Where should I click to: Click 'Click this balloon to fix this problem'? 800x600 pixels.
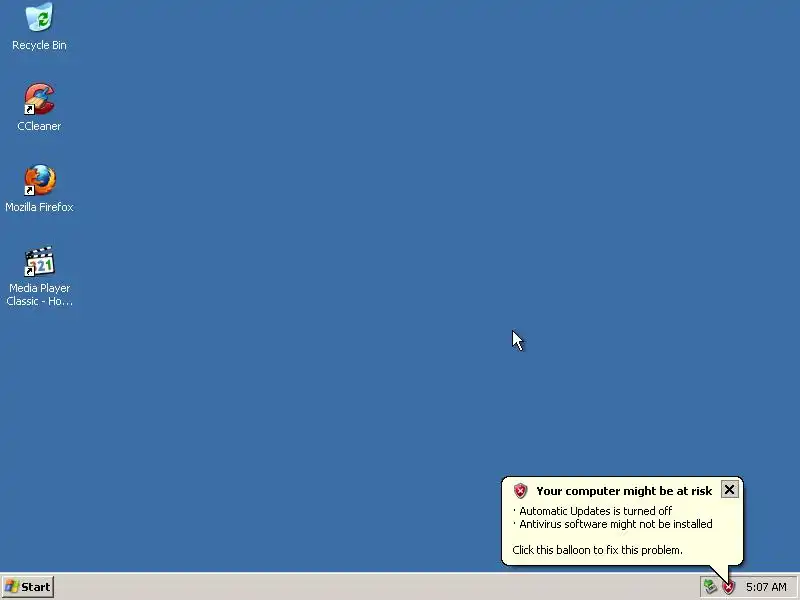tap(597, 550)
